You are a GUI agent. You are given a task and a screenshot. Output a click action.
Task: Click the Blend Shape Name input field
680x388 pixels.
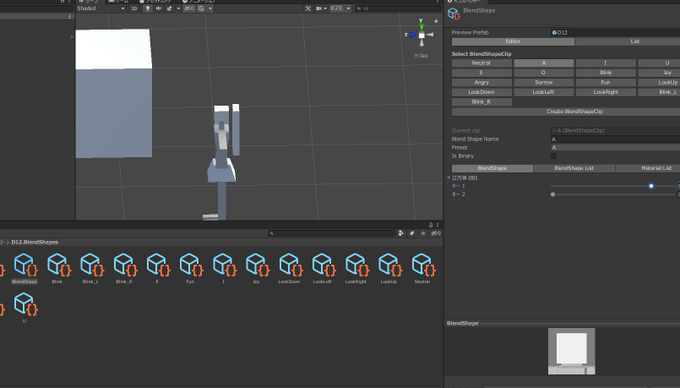coord(615,139)
